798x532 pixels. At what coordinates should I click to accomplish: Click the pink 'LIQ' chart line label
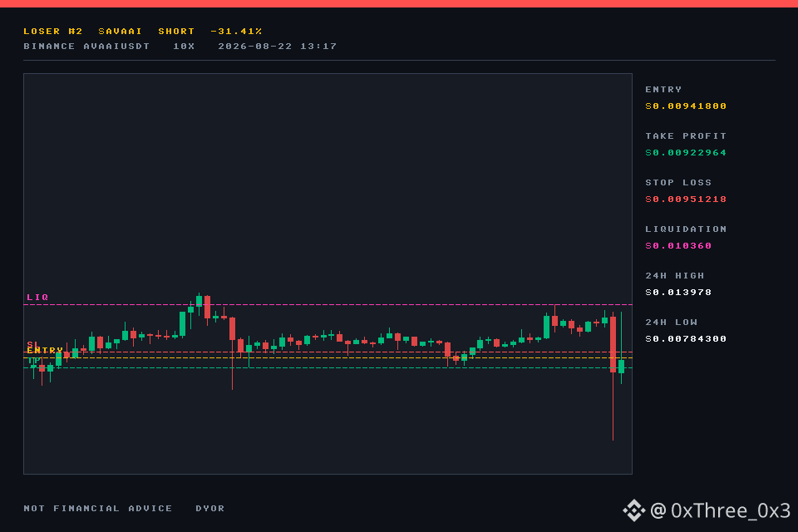click(37, 298)
